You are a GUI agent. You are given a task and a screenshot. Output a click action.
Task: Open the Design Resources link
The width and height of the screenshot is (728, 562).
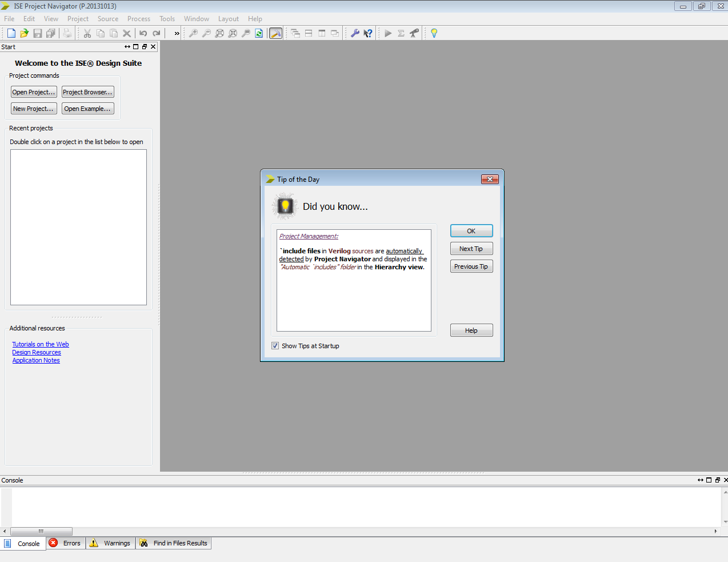pyautogui.click(x=37, y=352)
